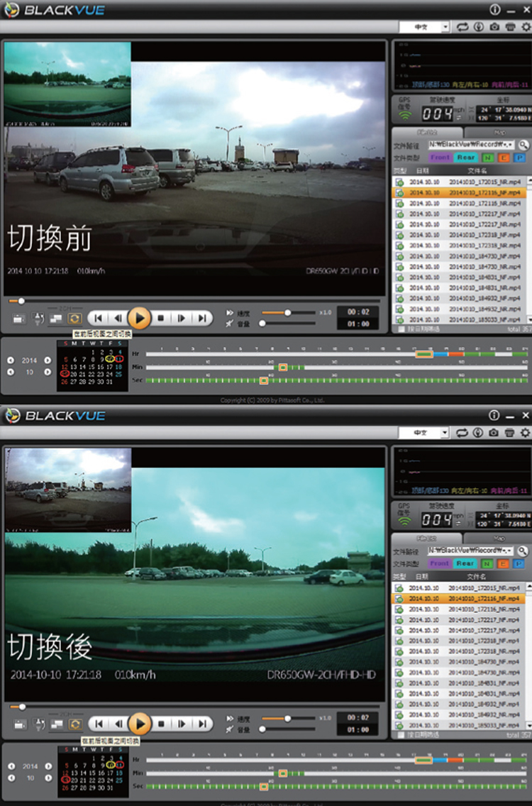Viewport: 532px width, 806px height.
Task: Toggle the Rear file filter in bottom window
Action: pos(465,563)
